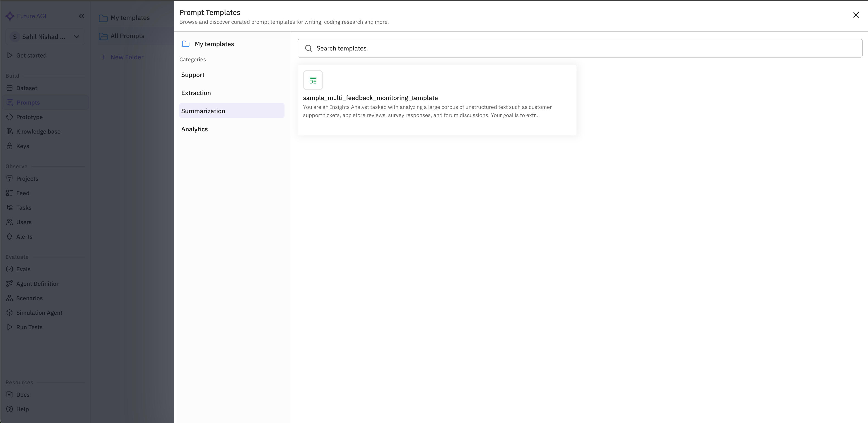Collapse the sidebar with double chevron
Screen dimensions: 868x423
pyautogui.click(x=82, y=16)
